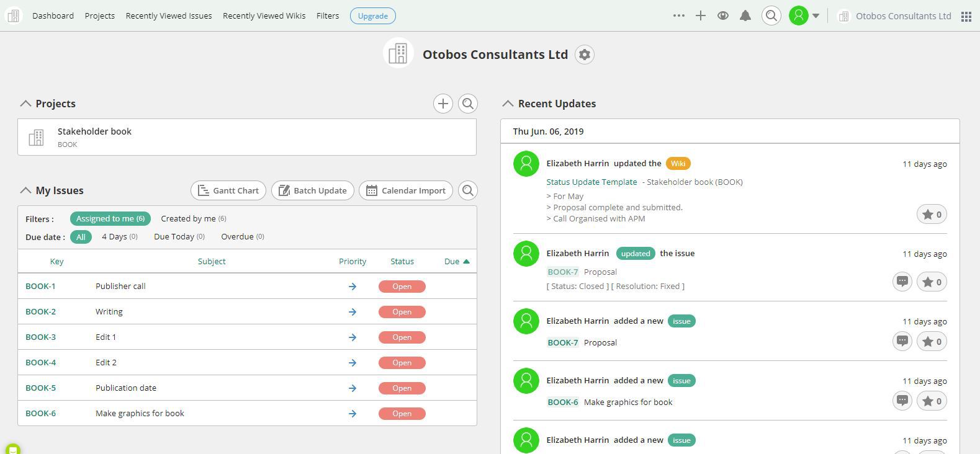Comment on BOOK-7 added new issue entry

pos(902,341)
